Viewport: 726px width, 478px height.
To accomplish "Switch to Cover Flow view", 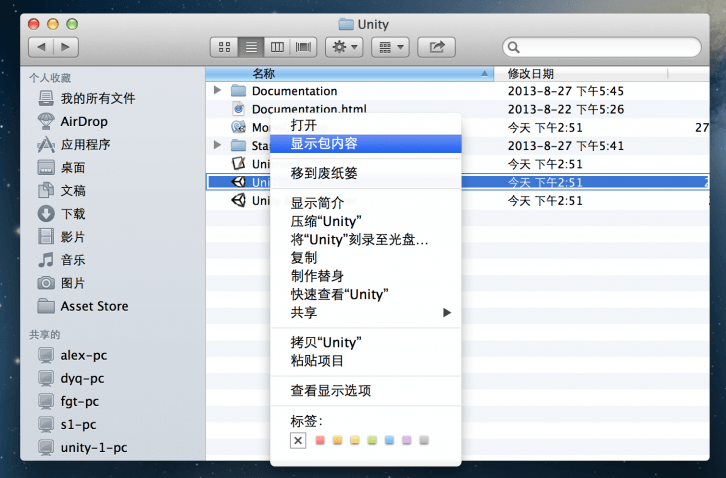I will [x=303, y=47].
